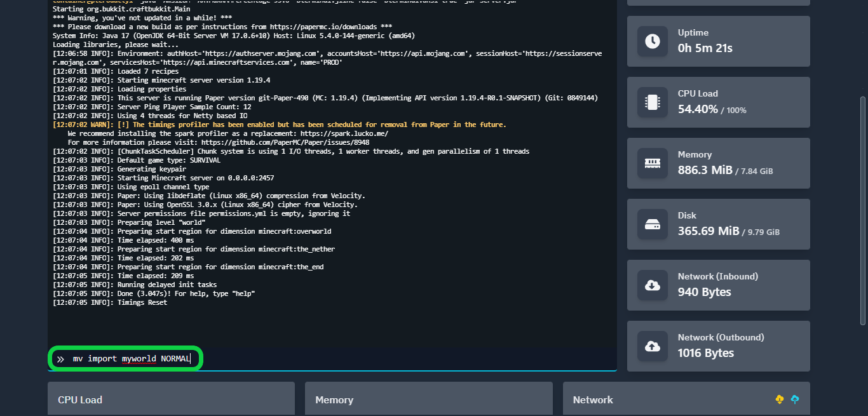868x416 pixels.
Task: Click the Memory module icon
Action: (652, 163)
